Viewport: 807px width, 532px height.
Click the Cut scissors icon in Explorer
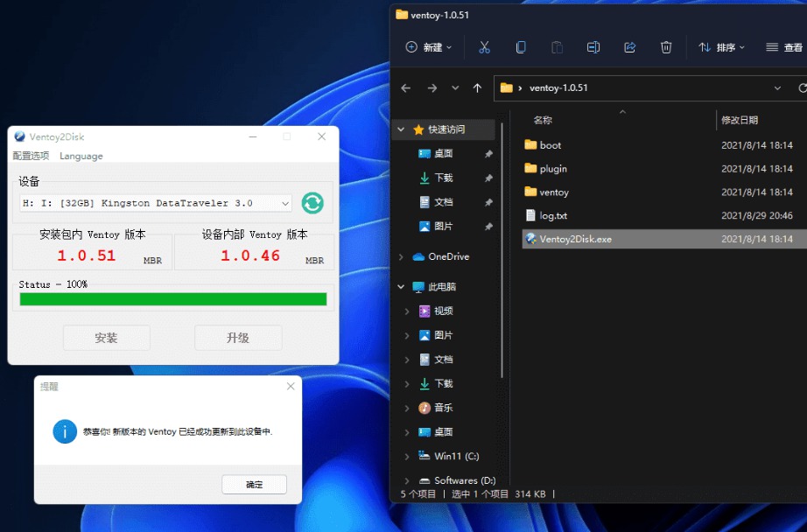click(484, 47)
